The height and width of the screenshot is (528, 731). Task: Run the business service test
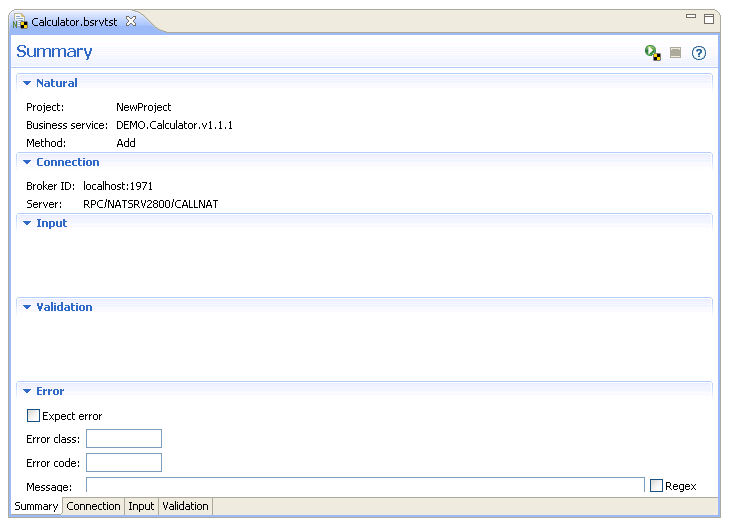pyautogui.click(x=653, y=53)
